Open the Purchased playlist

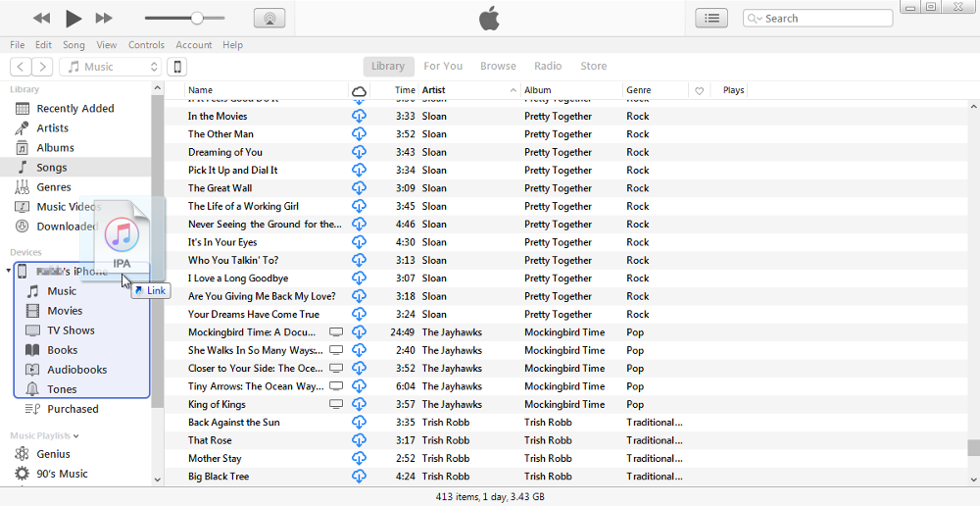tap(73, 409)
